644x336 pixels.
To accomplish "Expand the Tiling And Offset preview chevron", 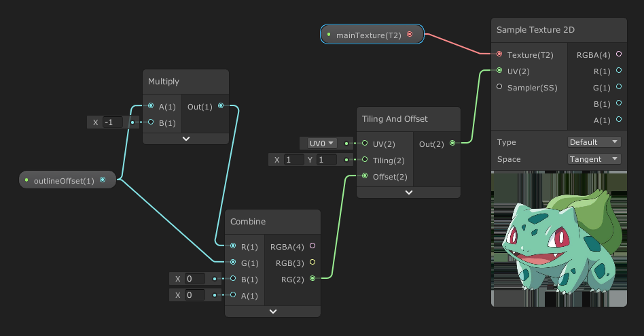I will [x=409, y=192].
